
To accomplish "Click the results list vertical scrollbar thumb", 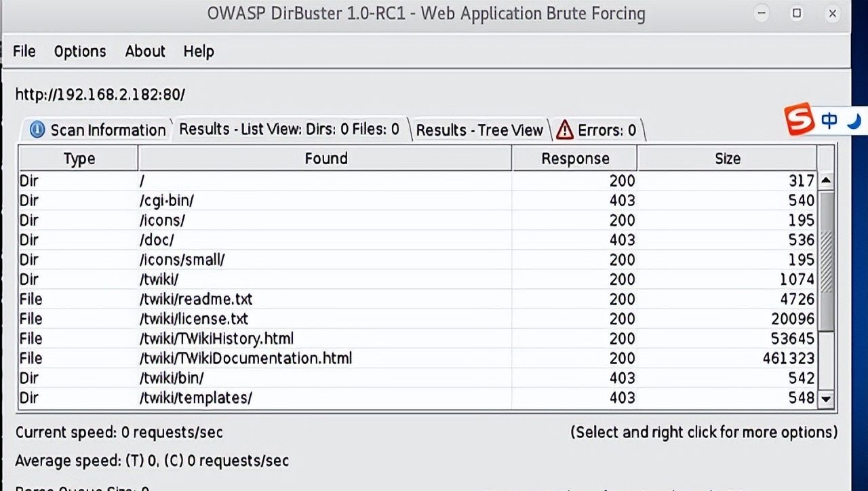I will [x=826, y=261].
